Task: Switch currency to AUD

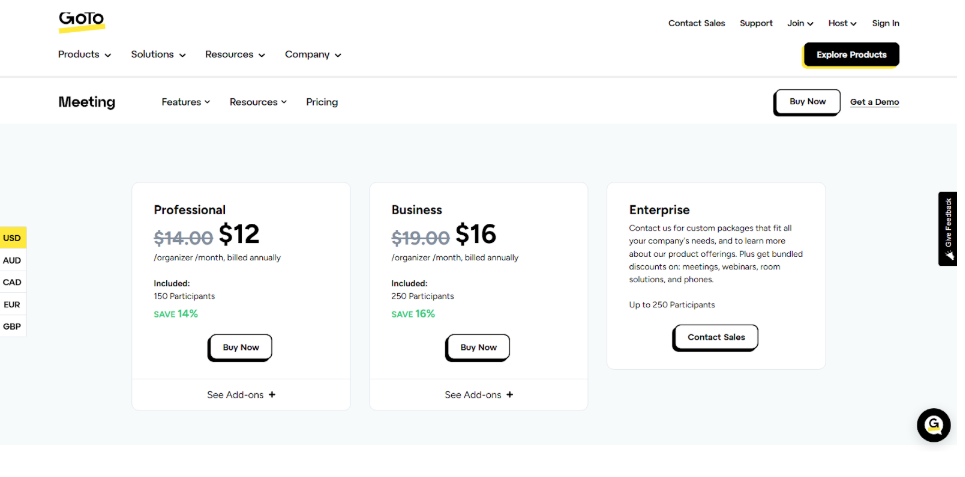Action: 12,260
